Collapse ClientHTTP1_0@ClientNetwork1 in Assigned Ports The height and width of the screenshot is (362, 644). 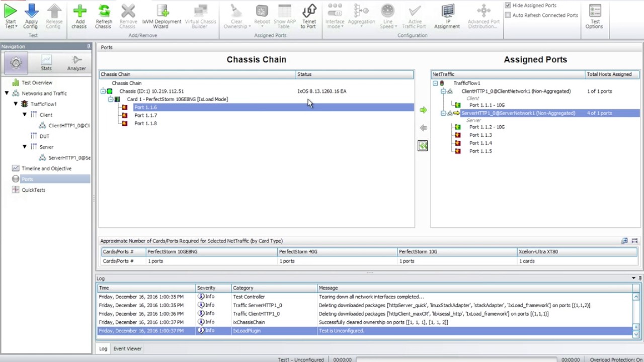(x=443, y=92)
